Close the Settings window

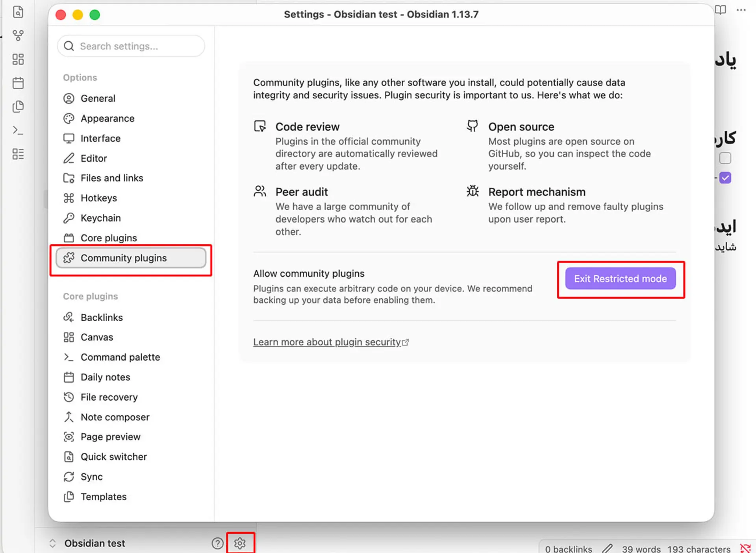(x=61, y=15)
